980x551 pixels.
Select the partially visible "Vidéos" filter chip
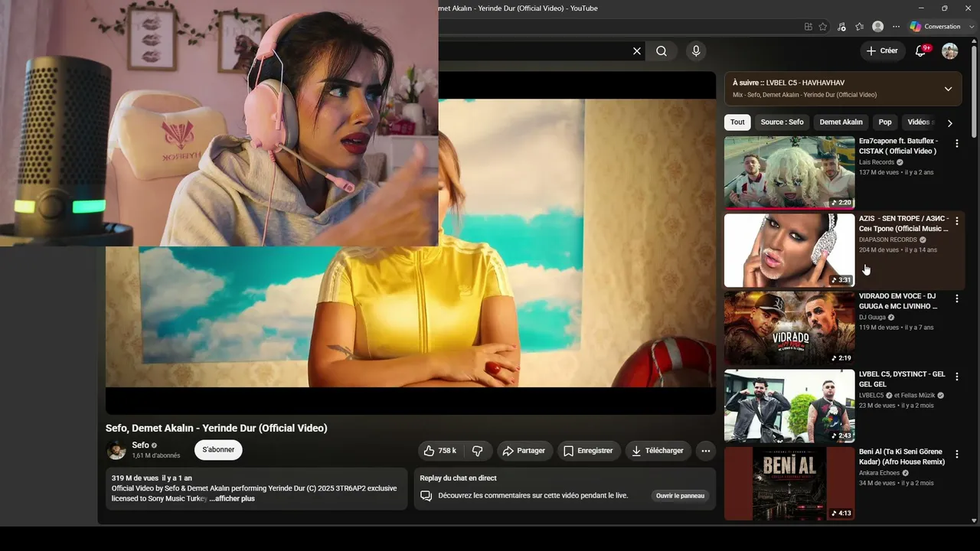pyautogui.click(x=918, y=122)
